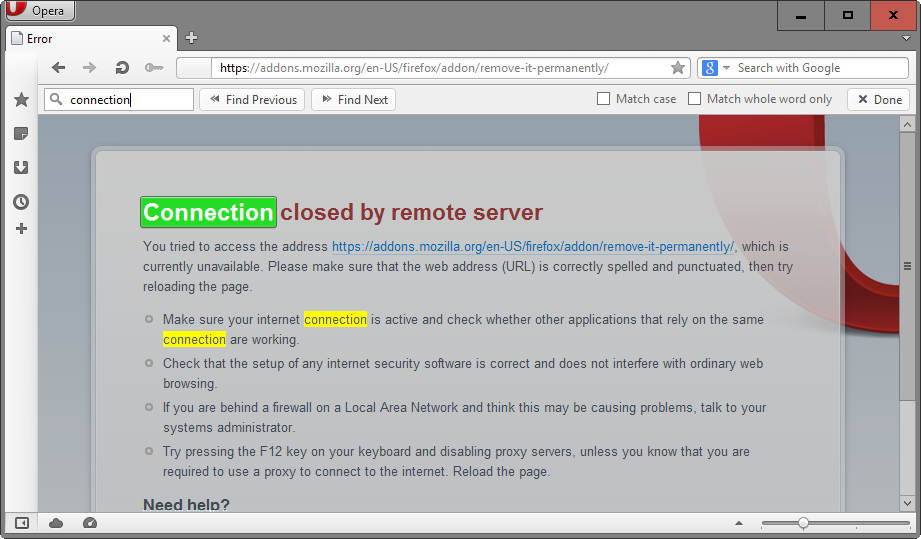Toggle the panels sidebar button in status bar
921x539 pixels.
pos(22,523)
